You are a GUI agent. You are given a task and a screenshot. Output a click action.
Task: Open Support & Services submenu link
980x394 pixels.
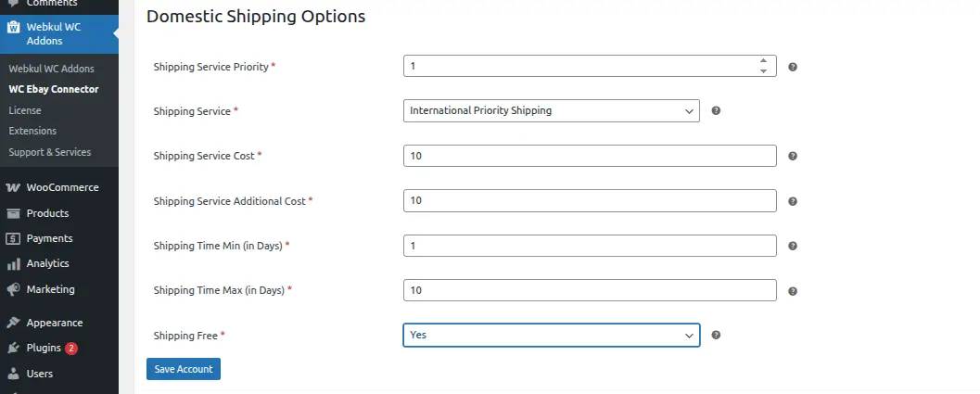coord(50,151)
